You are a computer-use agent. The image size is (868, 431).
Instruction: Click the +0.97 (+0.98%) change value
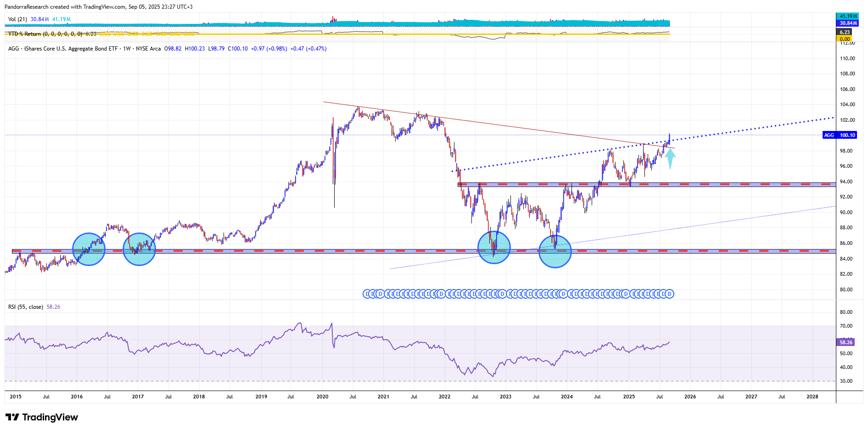point(269,49)
